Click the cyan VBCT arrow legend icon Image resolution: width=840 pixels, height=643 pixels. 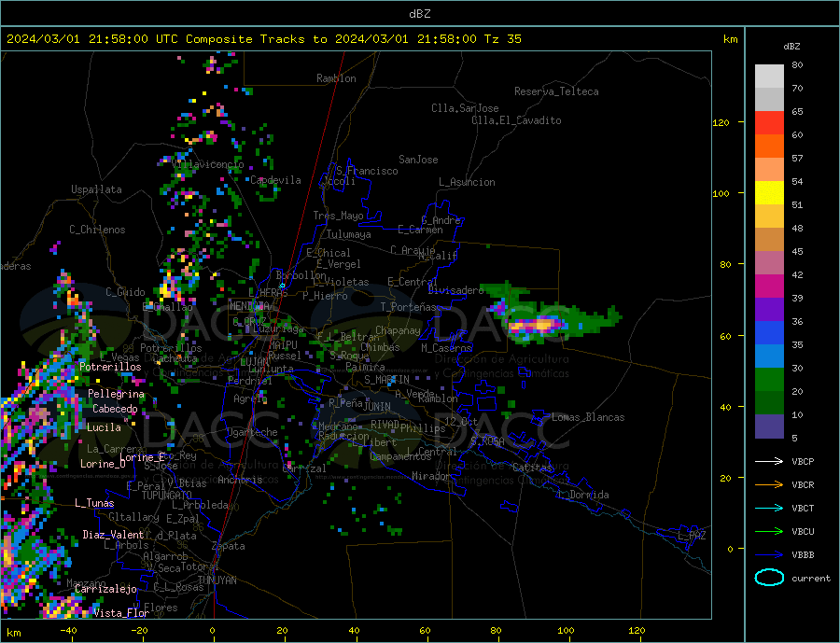tap(769, 508)
